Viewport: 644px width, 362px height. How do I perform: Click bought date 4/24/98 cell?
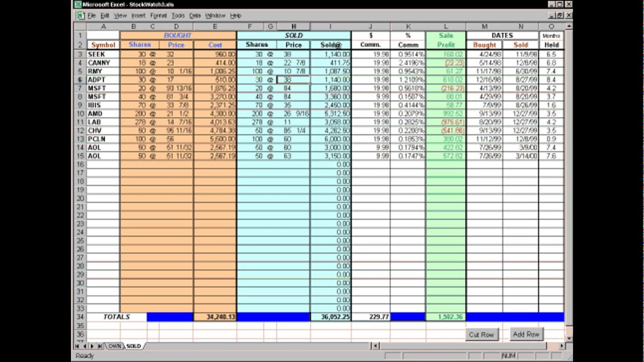(485, 54)
